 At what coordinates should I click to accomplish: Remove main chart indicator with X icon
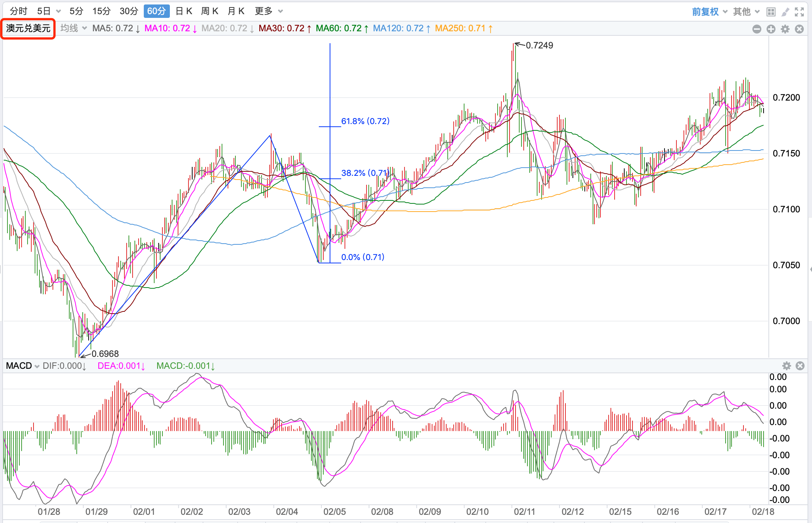pos(799,29)
